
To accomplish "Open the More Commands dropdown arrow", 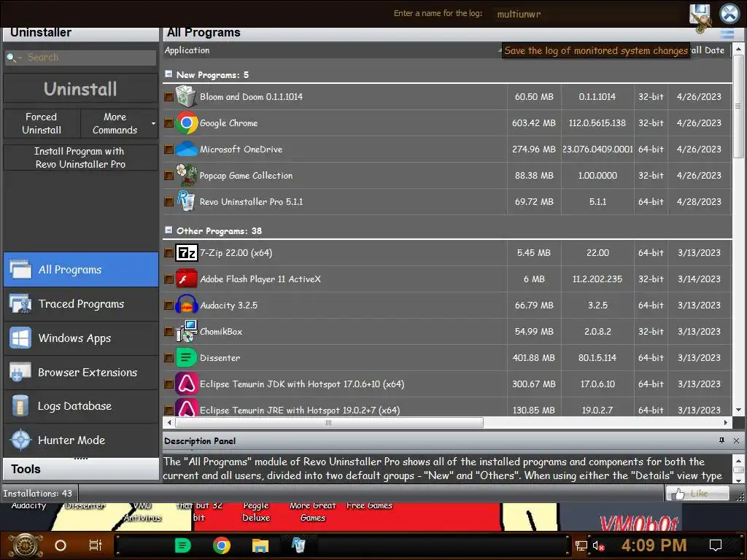I will (x=153, y=123).
